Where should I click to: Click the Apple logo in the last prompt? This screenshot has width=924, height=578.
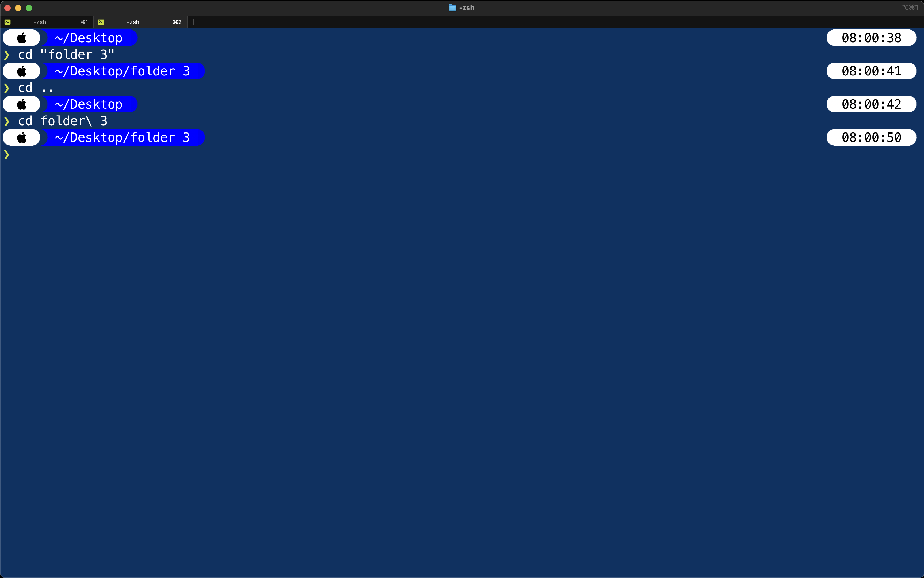[x=22, y=137]
